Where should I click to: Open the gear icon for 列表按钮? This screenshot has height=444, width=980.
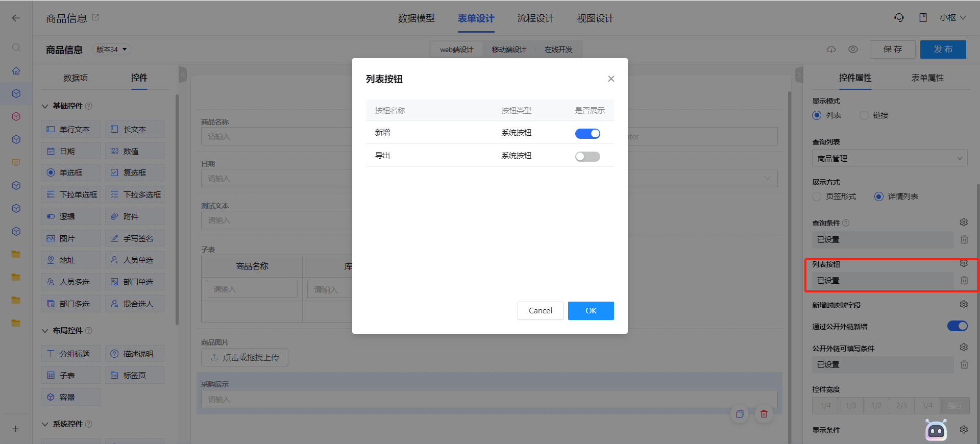click(x=964, y=263)
